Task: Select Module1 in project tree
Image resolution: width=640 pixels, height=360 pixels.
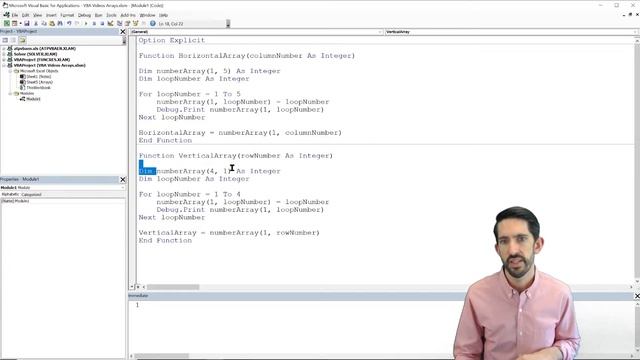Action: click(33, 99)
